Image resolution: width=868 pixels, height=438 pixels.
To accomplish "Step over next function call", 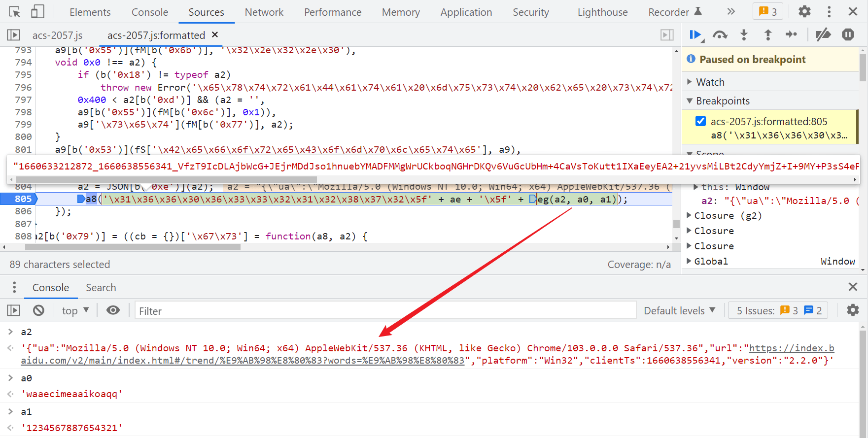I will tap(720, 35).
